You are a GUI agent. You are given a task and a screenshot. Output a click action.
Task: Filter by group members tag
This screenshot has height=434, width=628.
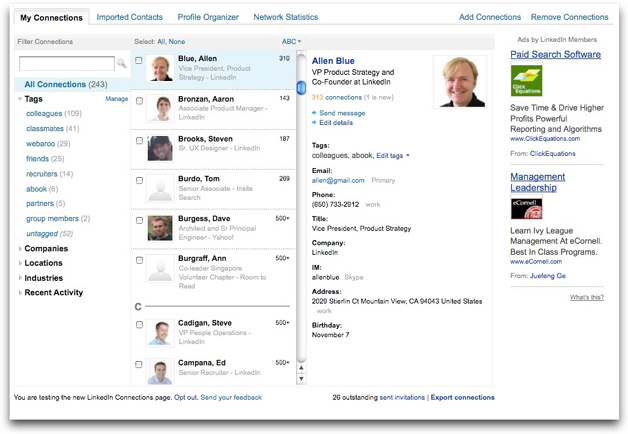coord(58,219)
